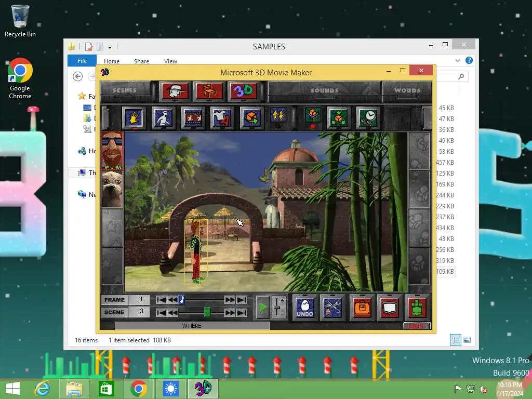Click the 36 KB size cell
Screen dimensions: 532x399
pyautogui.click(x=446, y=129)
